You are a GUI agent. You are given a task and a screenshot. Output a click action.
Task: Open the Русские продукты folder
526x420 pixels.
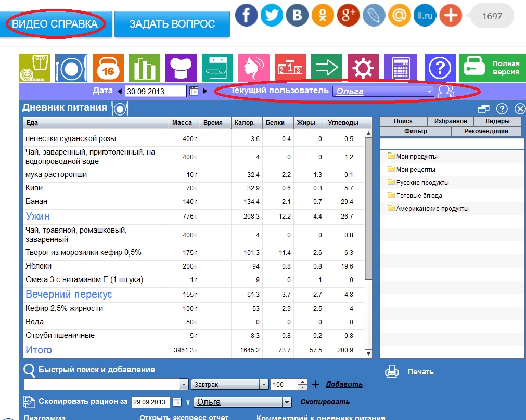pyautogui.click(x=422, y=183)
